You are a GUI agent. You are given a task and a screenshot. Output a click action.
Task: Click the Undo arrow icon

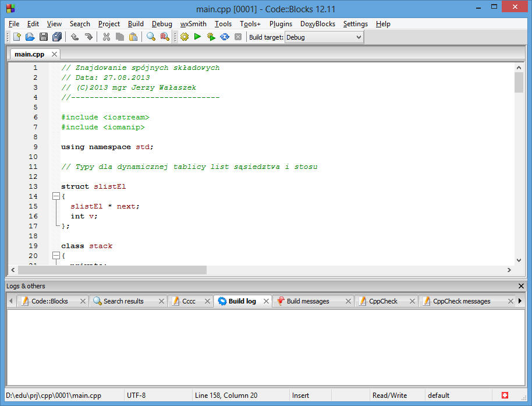[75, 37]
